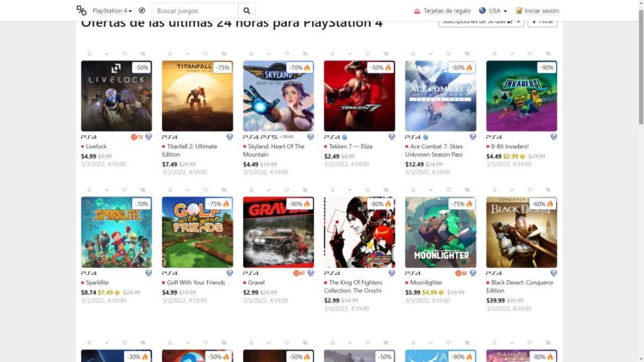Screen dimensions: 644x362
Task: Click the Metacritic score badge under Moonlighter
Action: pos(460,273)
